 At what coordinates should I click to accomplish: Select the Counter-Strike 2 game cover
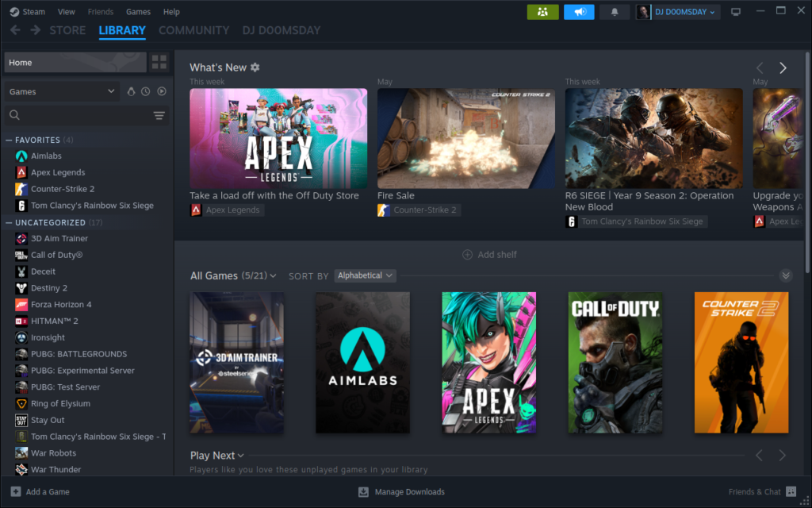pos(741,362)
